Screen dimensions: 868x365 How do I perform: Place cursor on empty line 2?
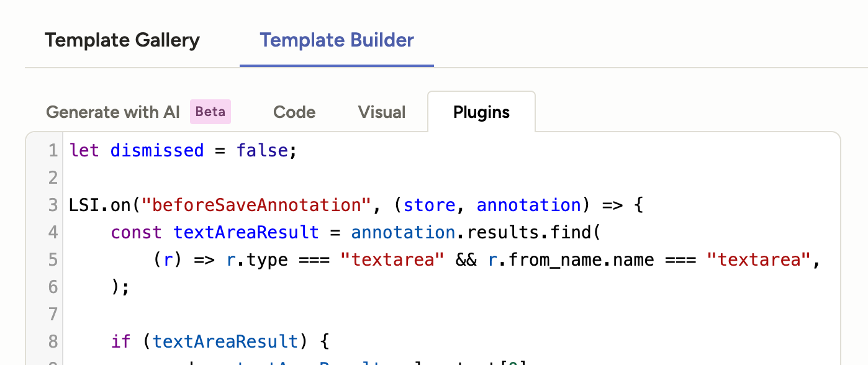[186, 178]
